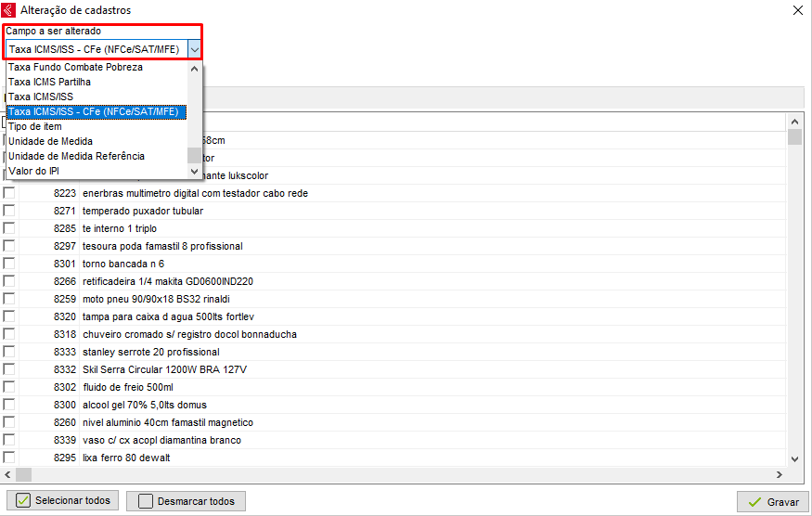Toggle checkbox for 8295 lixa ferro 80 dewalt
Screen dimensions: 812x516
(x=9, y=458)
